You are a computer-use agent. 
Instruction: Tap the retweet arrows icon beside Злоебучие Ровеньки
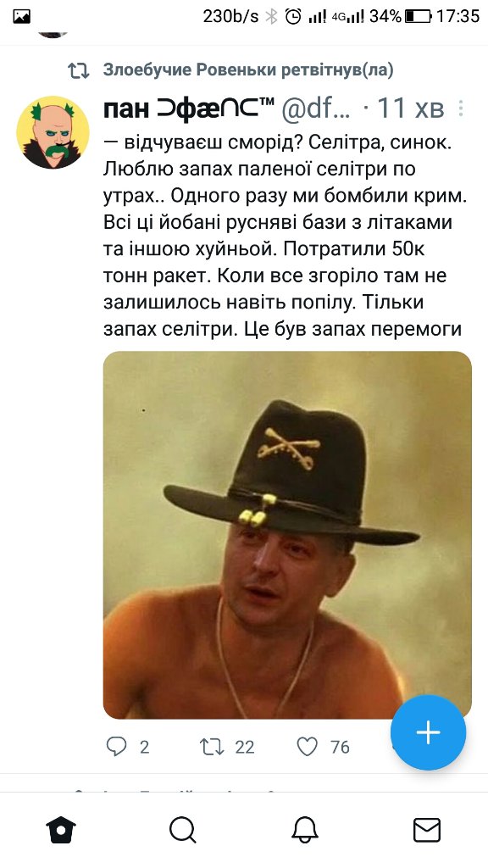pyautogui.click(x=78, y=70)
